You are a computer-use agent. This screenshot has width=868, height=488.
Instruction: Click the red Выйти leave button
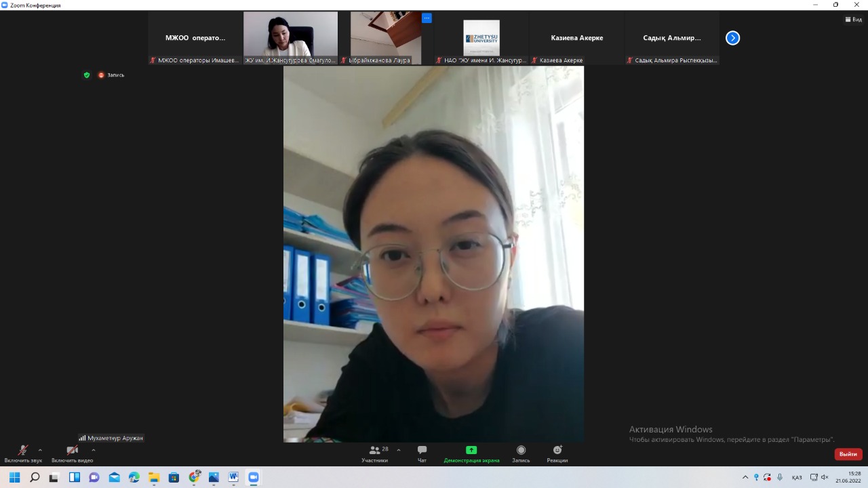(848, 454)
